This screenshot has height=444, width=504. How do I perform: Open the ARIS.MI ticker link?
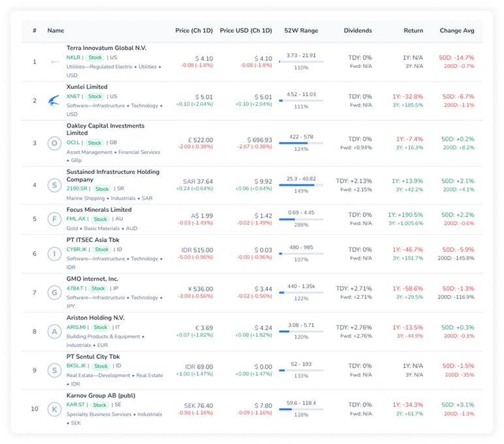(76, 327)
